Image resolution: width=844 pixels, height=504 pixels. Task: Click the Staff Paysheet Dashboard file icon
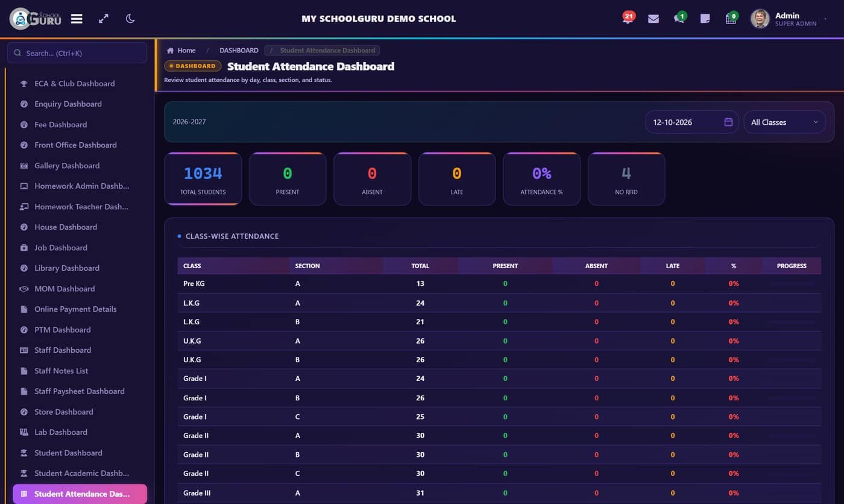point(24,391)
